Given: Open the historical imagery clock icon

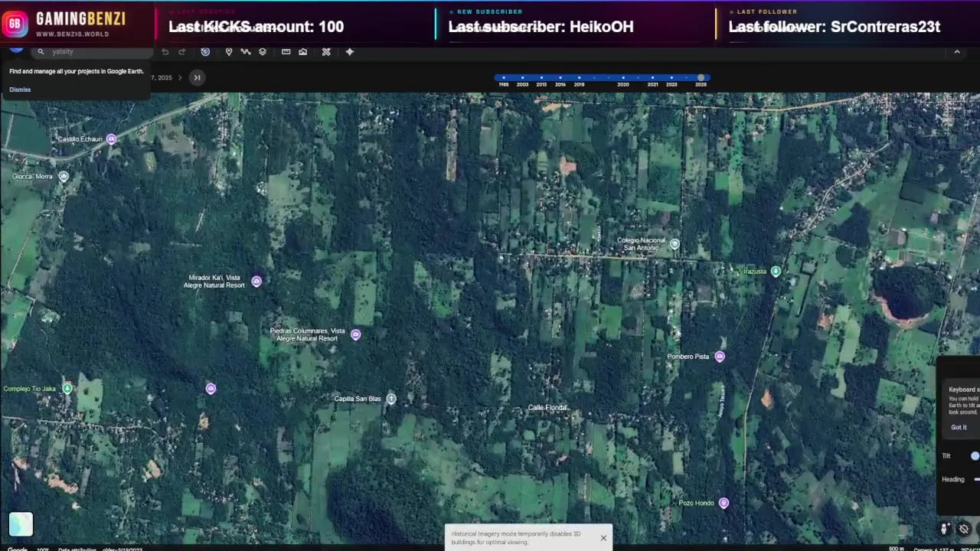Looking at the screenshot, I should pyautogui.click(x=205, y=52).
